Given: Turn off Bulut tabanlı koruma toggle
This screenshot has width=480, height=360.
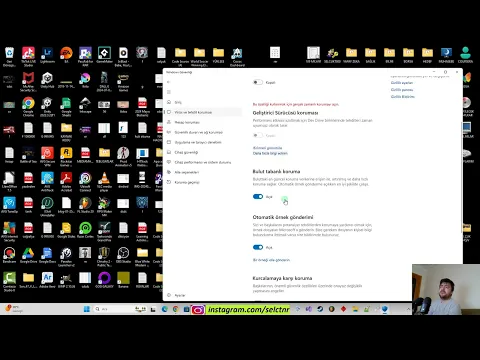Looking at the screenshot, I should (x=258, y=197).
